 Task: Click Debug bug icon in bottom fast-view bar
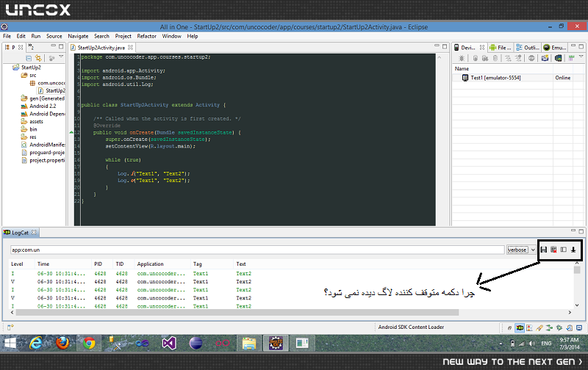[x=559, y=328]
